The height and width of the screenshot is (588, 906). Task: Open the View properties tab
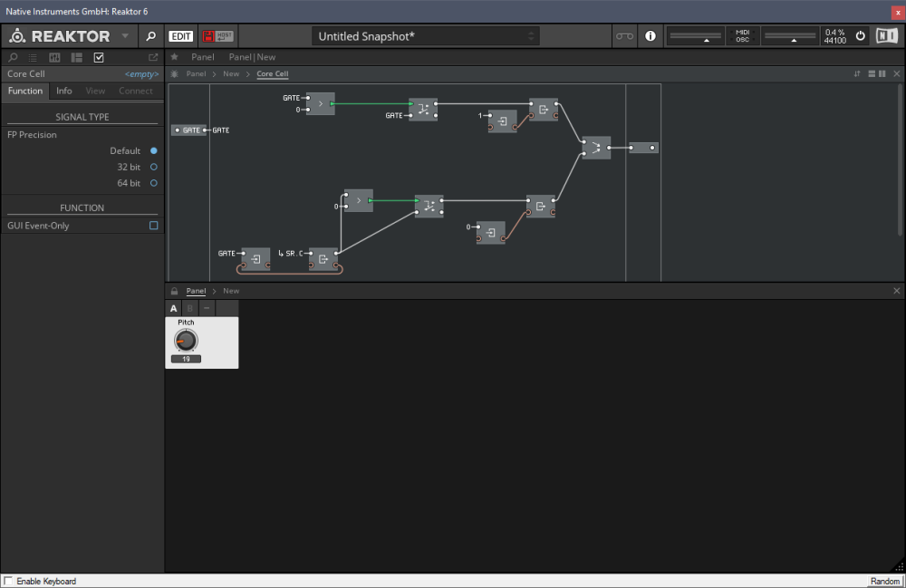[x=95, y=91]
